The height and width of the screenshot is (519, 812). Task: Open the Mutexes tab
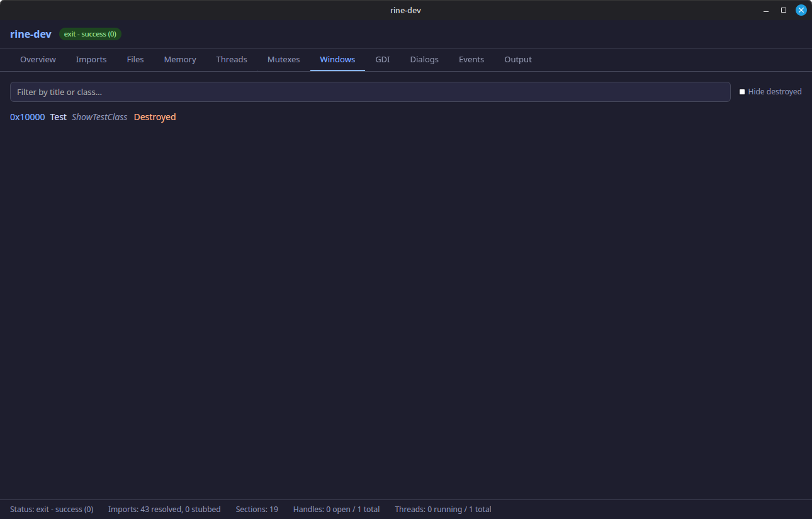tap(283, 59)
